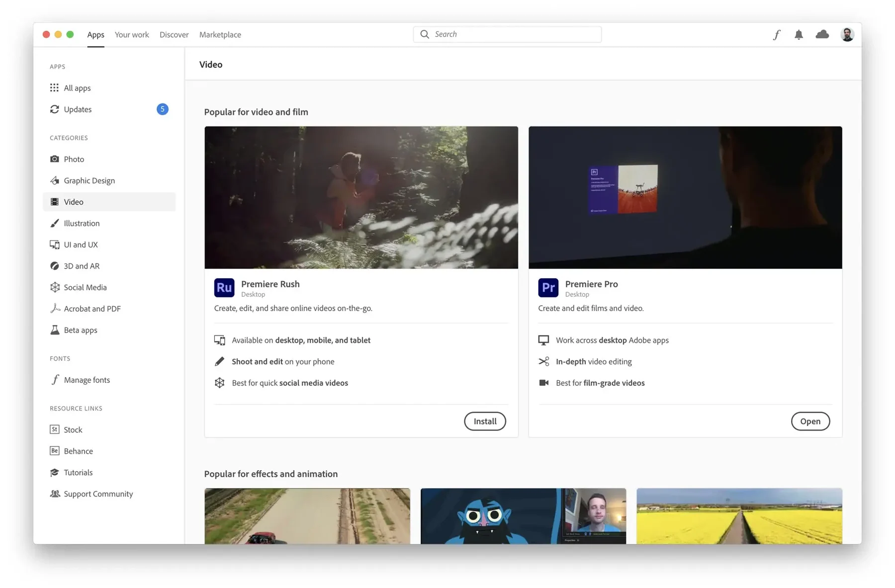Click the Premiere Rush title text

(270, 284)
